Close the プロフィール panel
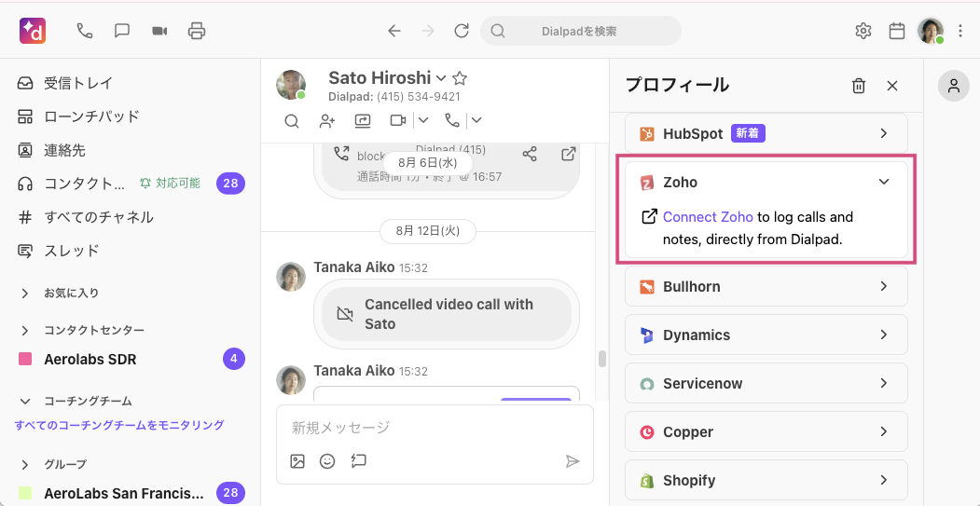 pos(892,87)
